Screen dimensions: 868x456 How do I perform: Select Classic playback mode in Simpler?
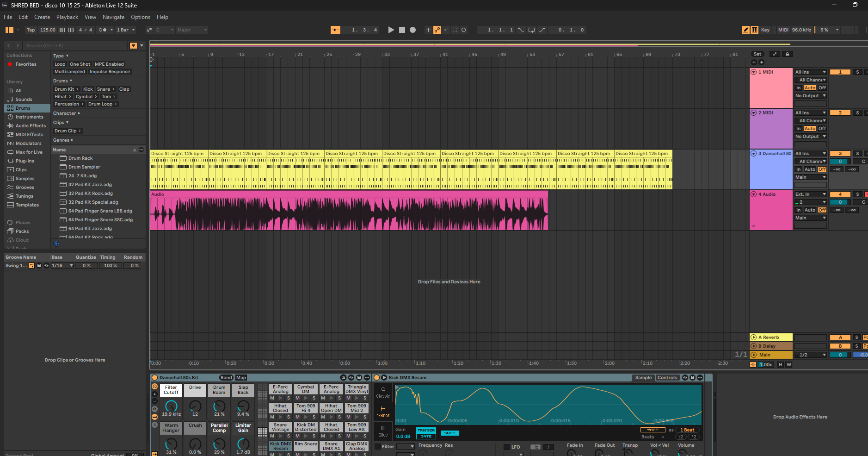click(383, 393)
